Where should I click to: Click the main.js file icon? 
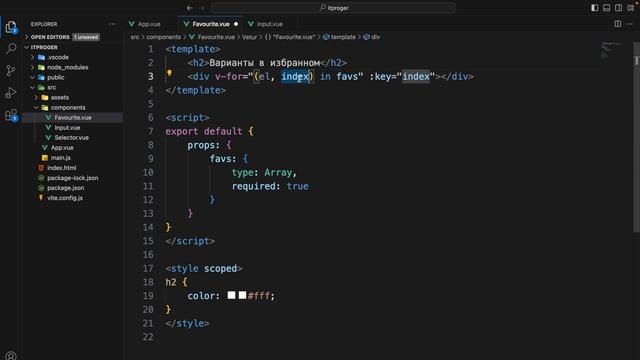pyautogui.click(x=44, y=158)
